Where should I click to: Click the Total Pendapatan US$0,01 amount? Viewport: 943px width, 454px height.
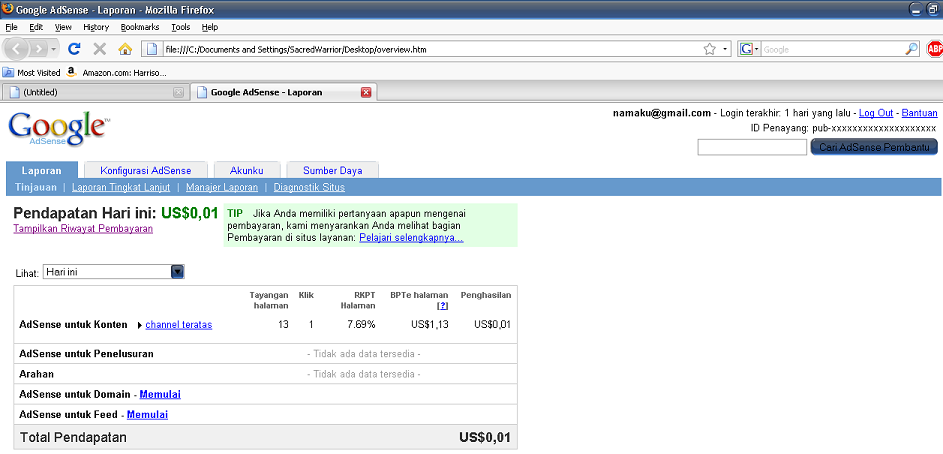click(485, 437)
